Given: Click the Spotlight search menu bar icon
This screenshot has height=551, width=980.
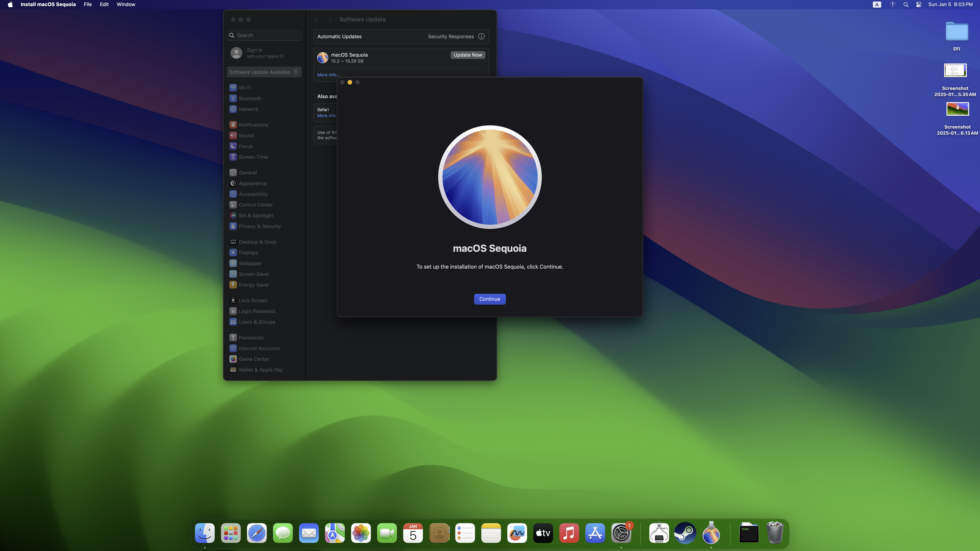Looking at the screenshot, I should click(x=906, y=5).
